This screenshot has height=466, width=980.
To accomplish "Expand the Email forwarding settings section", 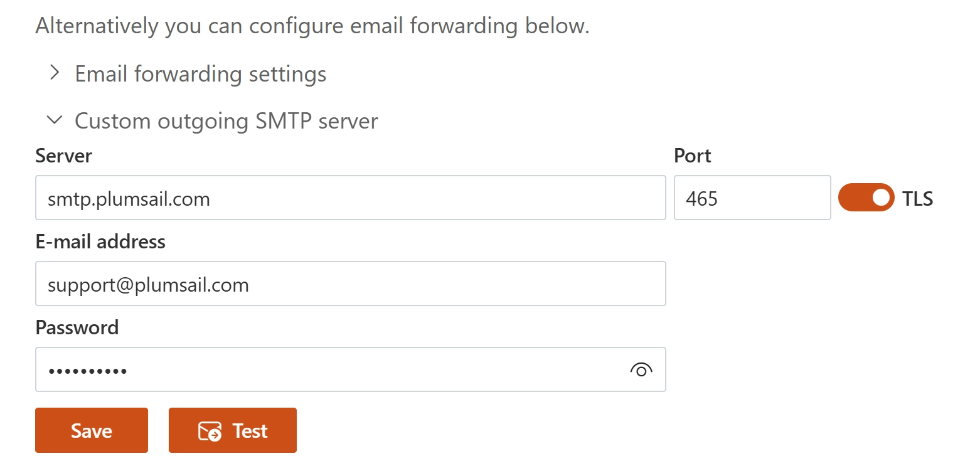I will pyautogui.click(x=201, y=74).
